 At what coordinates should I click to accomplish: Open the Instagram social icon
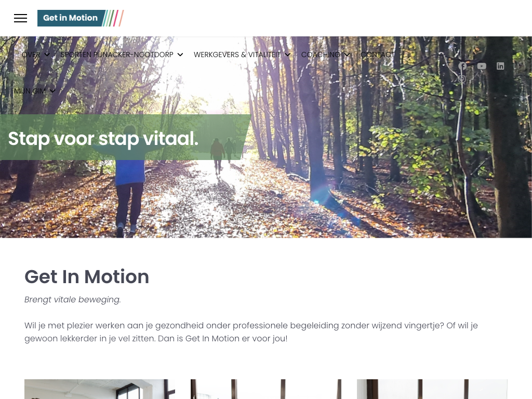point(462,79)
